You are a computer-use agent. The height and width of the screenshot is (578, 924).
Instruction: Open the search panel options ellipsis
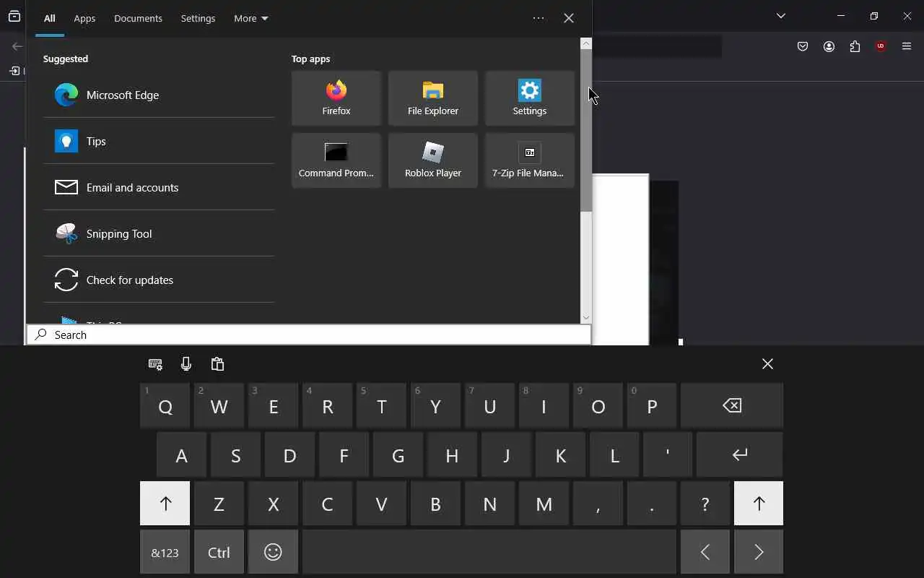tap(539, 18)
